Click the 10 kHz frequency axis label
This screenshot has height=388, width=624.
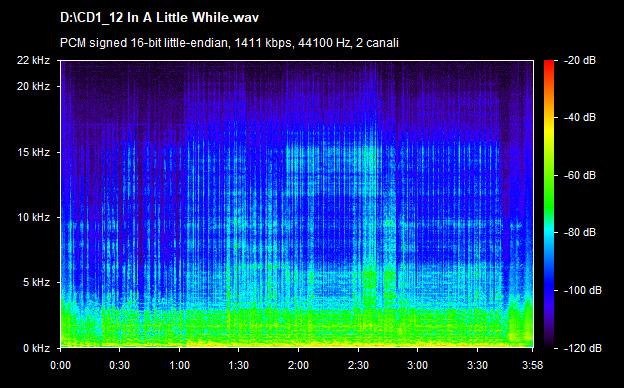point(33,217)
